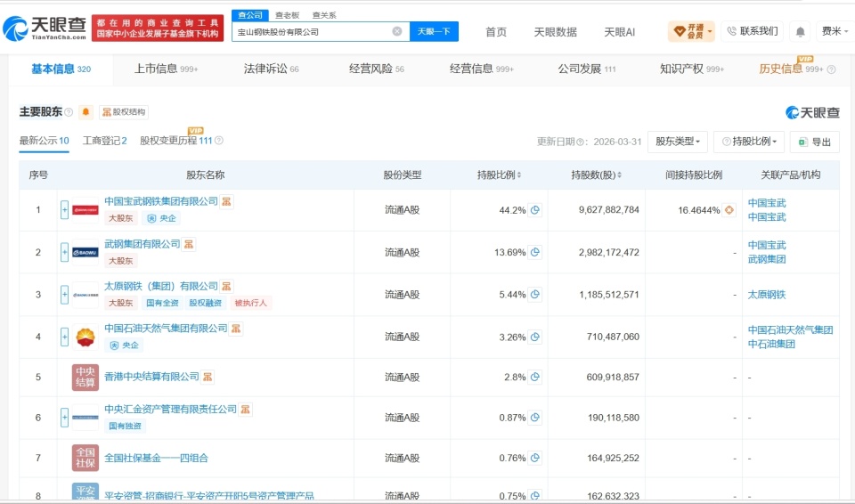Click the bell alert icon beside 主要股东

[x=85, y=112]
